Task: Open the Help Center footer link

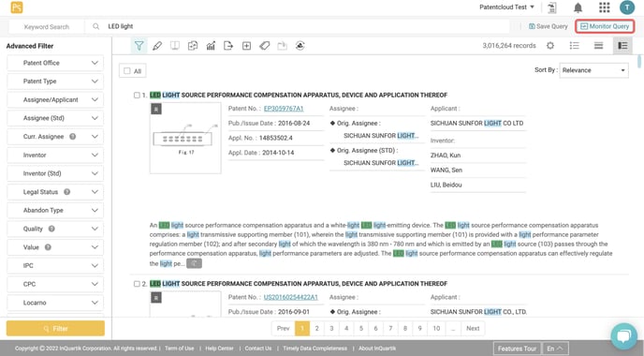Action: click(219, 349)
